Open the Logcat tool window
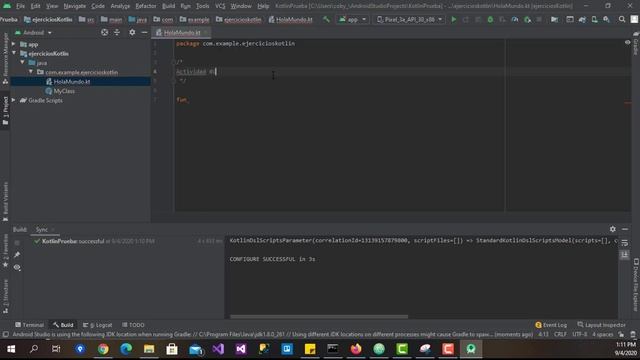 98,325
